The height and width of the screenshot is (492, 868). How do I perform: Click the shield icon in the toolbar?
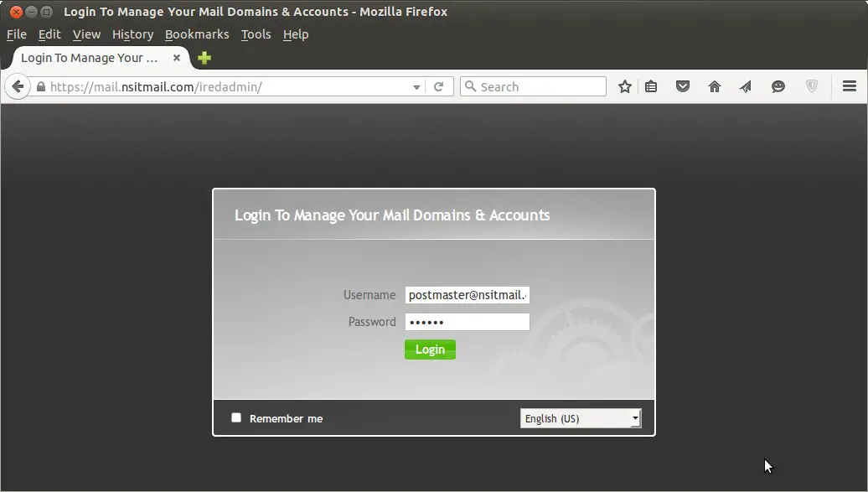coord(812,85)
